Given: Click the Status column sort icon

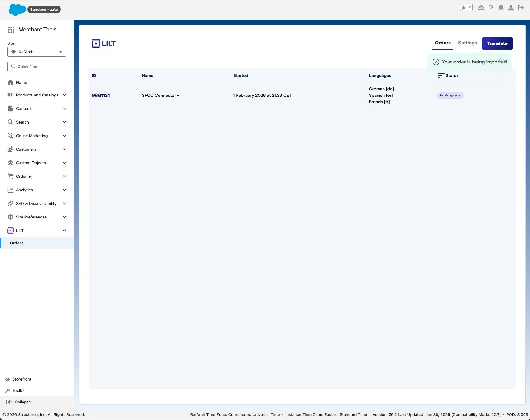Looking at the screenshot, I should (x=441, y=75).
